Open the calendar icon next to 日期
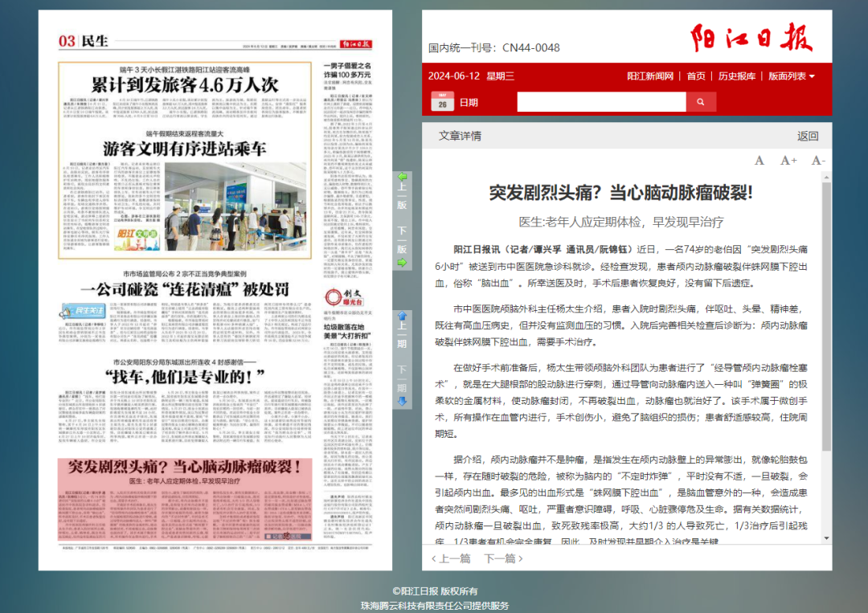This screenshot has height=613, width=868. [442, 100]
